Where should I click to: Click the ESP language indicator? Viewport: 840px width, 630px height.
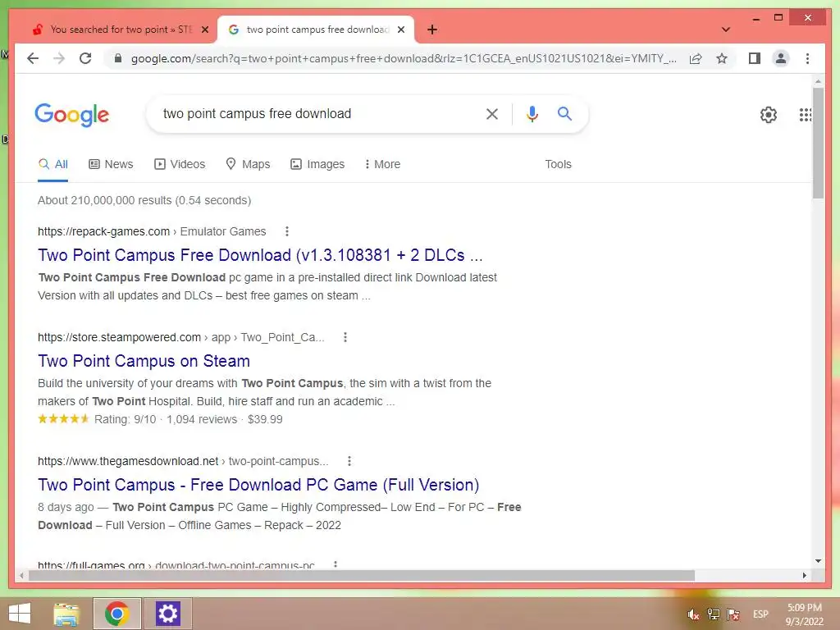tap(760, 614)
